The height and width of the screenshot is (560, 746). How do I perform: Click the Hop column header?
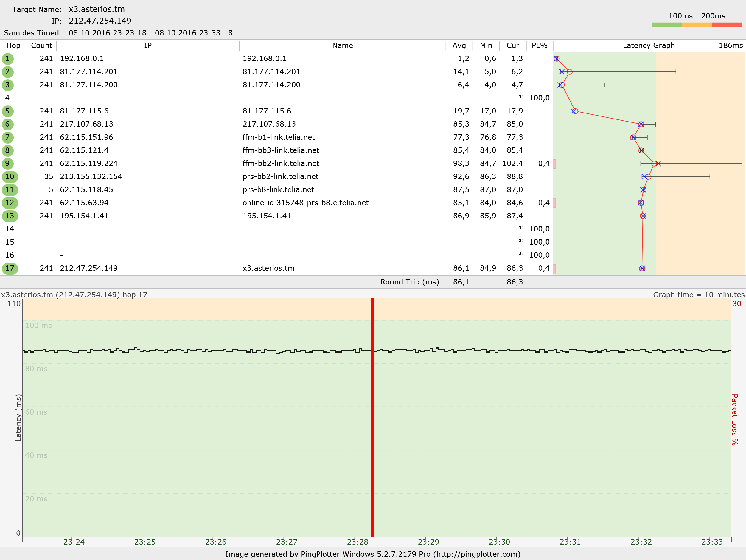point(13,46)
